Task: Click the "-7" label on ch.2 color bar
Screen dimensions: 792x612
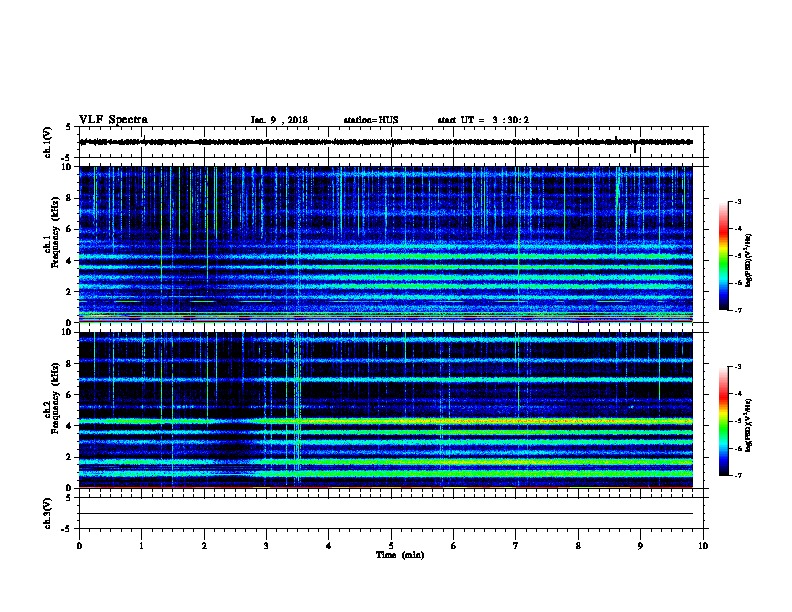Action: (737, 475)
